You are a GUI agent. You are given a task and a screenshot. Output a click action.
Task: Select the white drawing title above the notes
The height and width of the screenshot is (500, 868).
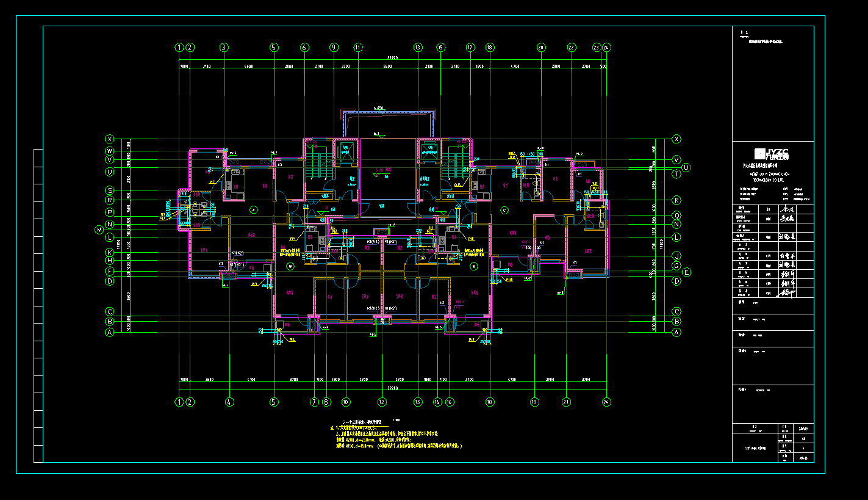[x=361, y=422]
